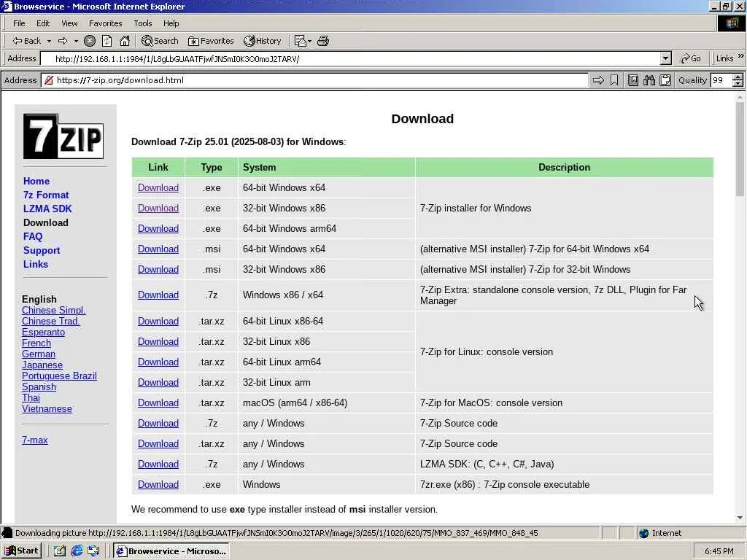Click the Windows logo throbber icon
Image resolution: width=747 pixels, height=560 pixels.
point(732,23)
